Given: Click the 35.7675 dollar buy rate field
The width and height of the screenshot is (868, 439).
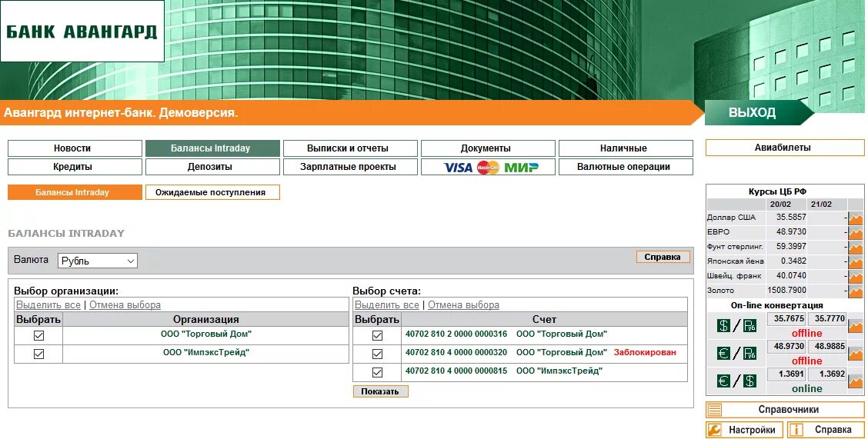Looking at the screenshot, I should [x=786, y=319].
